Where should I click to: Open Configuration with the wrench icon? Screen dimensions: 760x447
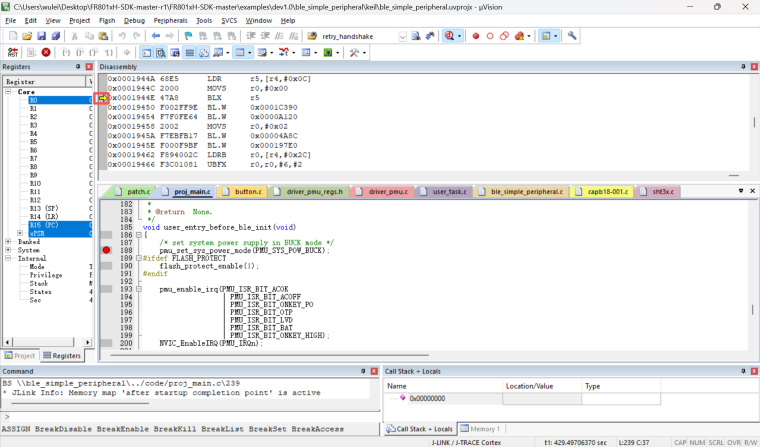click(573, 36)
